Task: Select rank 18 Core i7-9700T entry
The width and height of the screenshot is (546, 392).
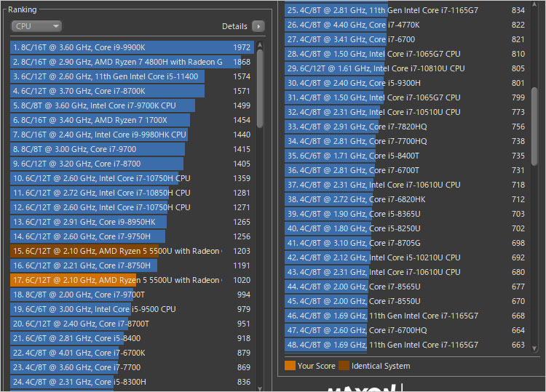Action: click(x=132, y=295)
